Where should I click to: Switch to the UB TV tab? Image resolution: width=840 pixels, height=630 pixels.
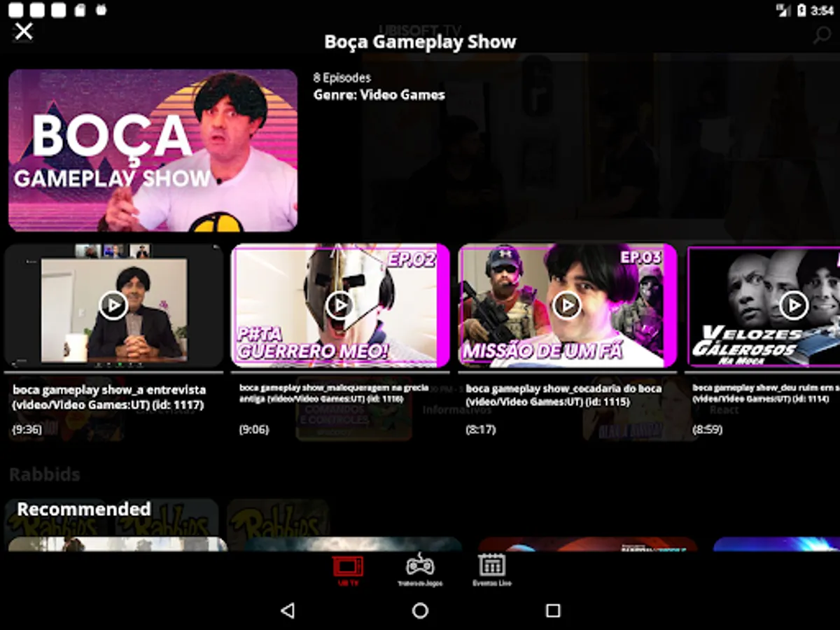tap(348, 570)
